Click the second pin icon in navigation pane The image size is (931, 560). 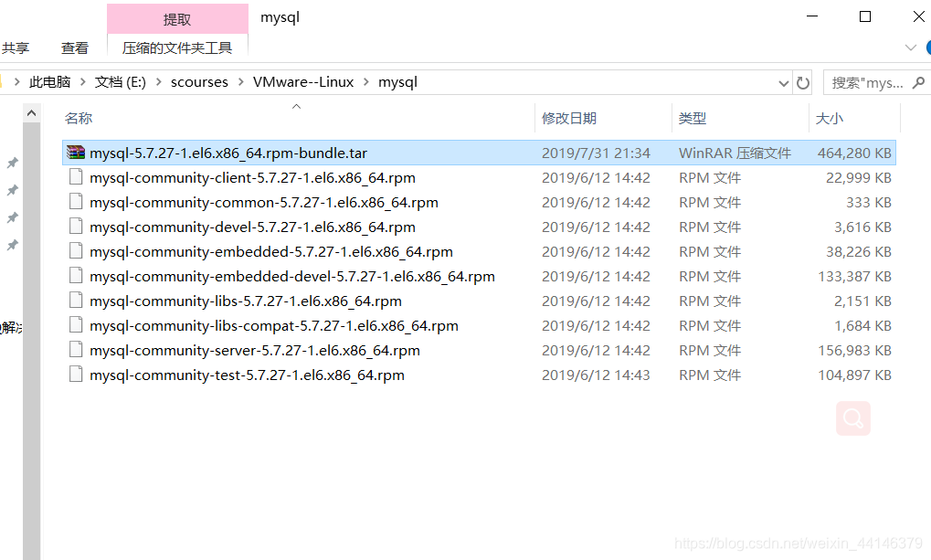coord(13,190)
